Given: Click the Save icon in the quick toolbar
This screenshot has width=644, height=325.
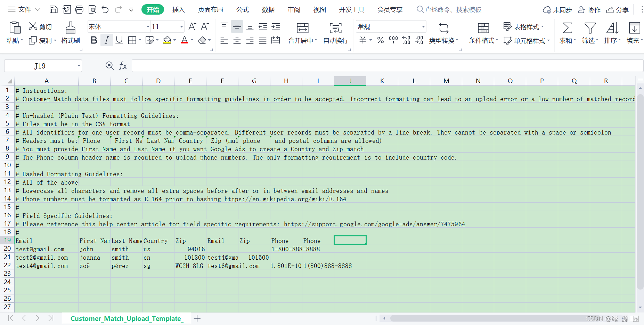Looking at the screenshot, I should tap(54, 9).
